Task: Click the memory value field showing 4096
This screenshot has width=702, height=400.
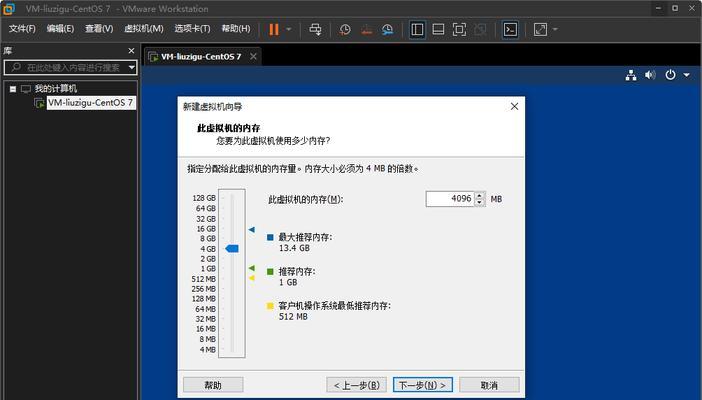Action: [x=450, y=199]
